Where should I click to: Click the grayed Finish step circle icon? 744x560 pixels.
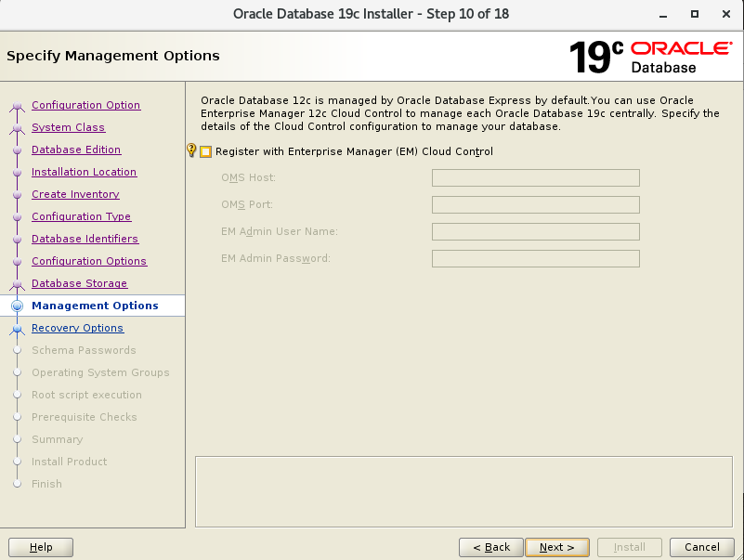19,484
